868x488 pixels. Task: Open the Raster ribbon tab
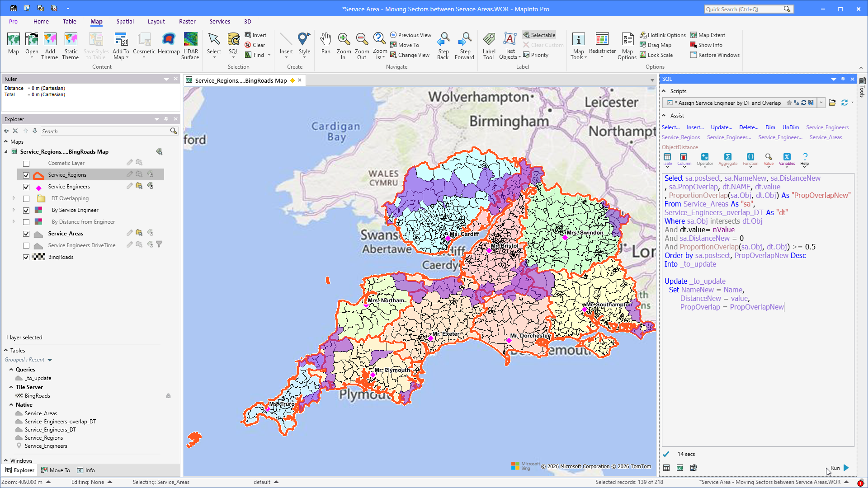click(x=187, y=22)
